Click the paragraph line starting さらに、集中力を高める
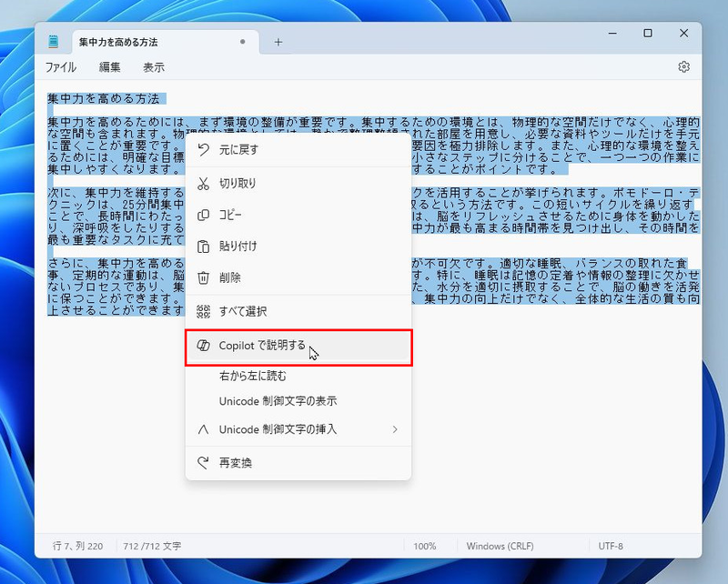The width and height of the screenshot is (728, 584). tap(116, 263)
